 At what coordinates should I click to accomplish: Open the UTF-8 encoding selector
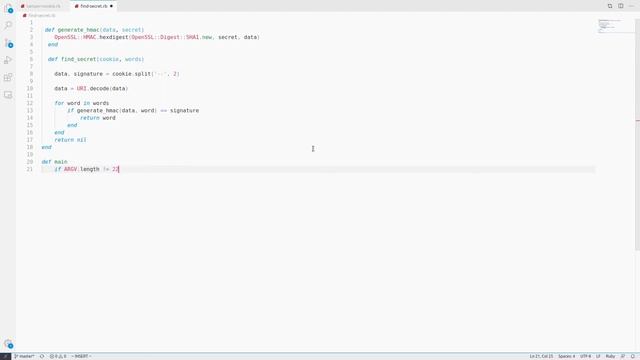tap(586, 356)
